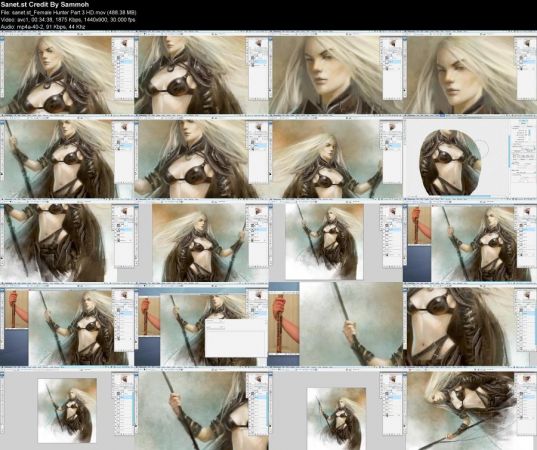Click the 'Sanet.st Credit By Sammoh' title text

(45, 4)
